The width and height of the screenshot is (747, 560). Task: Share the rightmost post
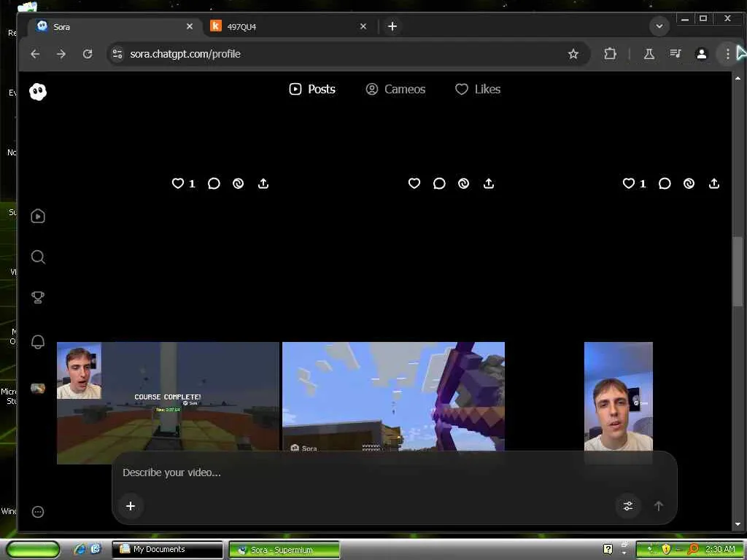(x=714, y=183)
